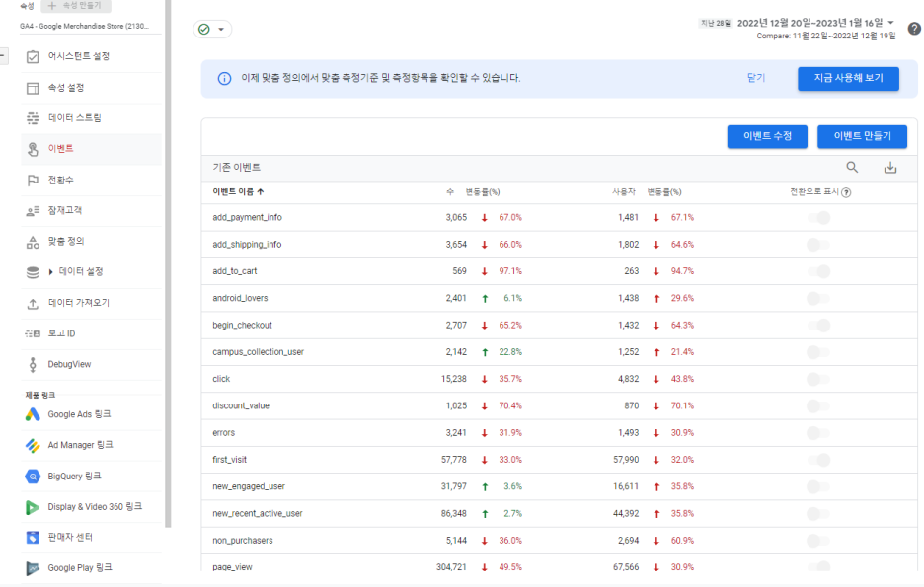The height and width of the screenshot is (587, 924).
Task: Dismiss banner with 닫기 link
Action: point(755,78)
